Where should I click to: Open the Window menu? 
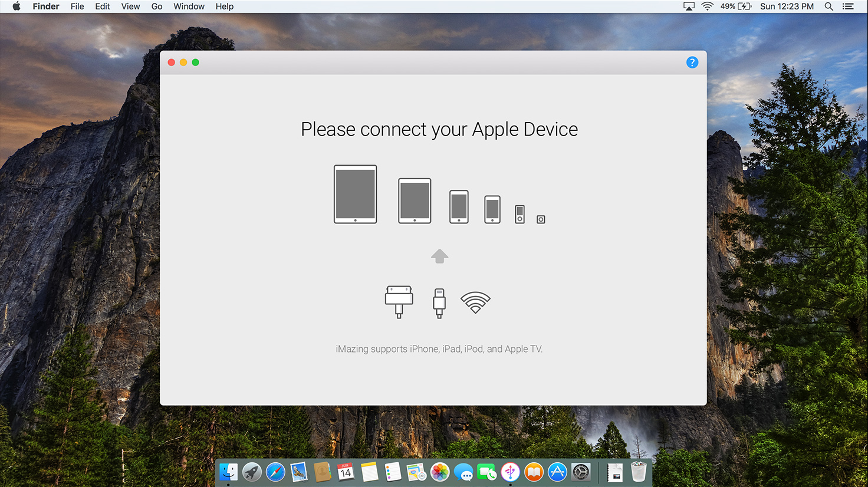[x=189, y=6]
